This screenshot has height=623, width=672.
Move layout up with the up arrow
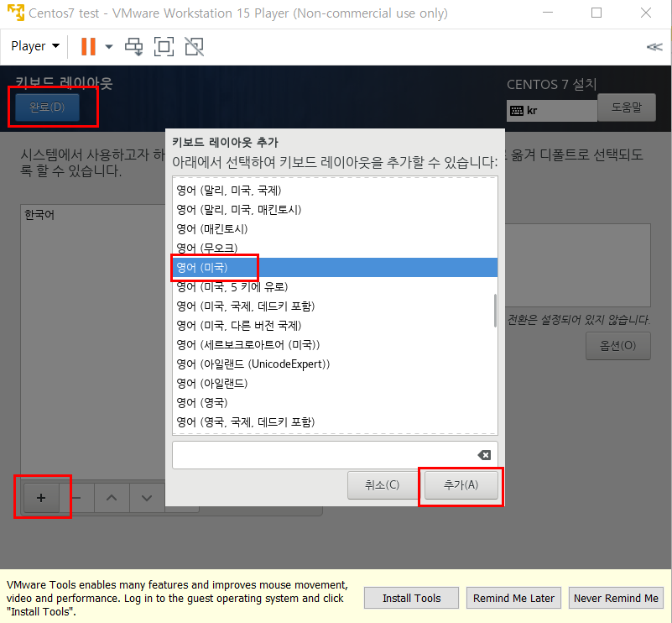click(x=112, y=498)
